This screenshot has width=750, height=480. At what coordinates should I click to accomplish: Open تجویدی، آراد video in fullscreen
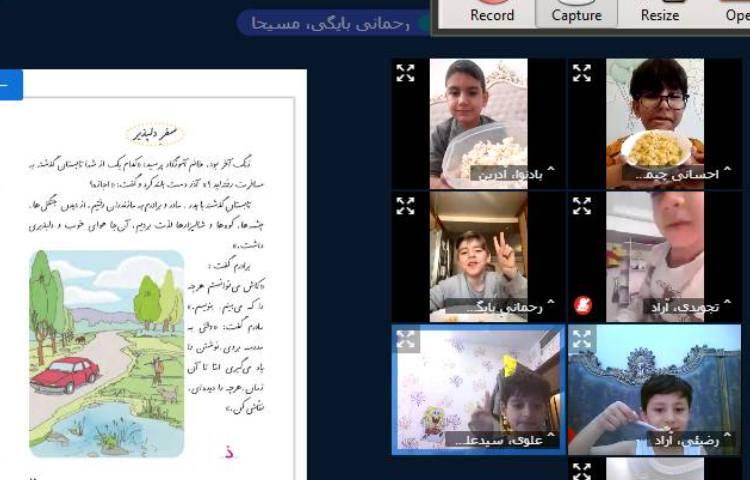tap(582, 206)
